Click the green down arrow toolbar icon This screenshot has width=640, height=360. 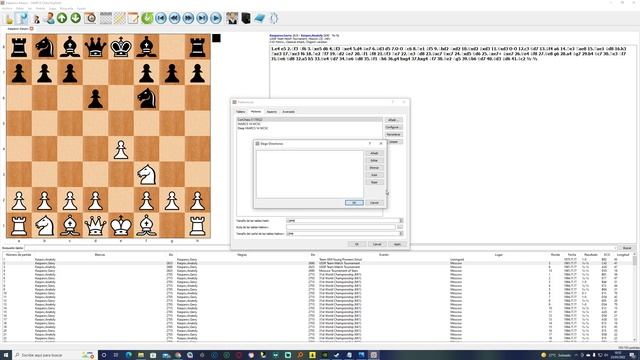pyautogui.click(x=76, y=18)
